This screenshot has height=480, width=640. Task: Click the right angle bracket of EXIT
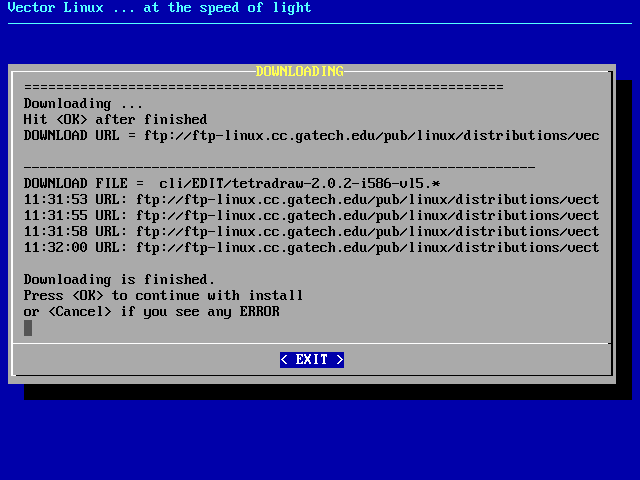click(x=340, y=359)
